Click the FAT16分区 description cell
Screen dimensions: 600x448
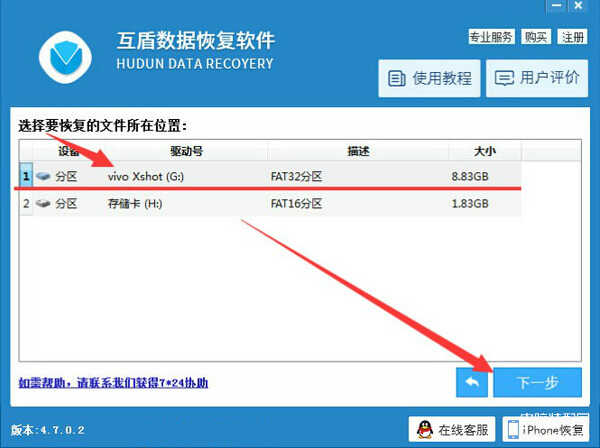(x=296, y=204)
